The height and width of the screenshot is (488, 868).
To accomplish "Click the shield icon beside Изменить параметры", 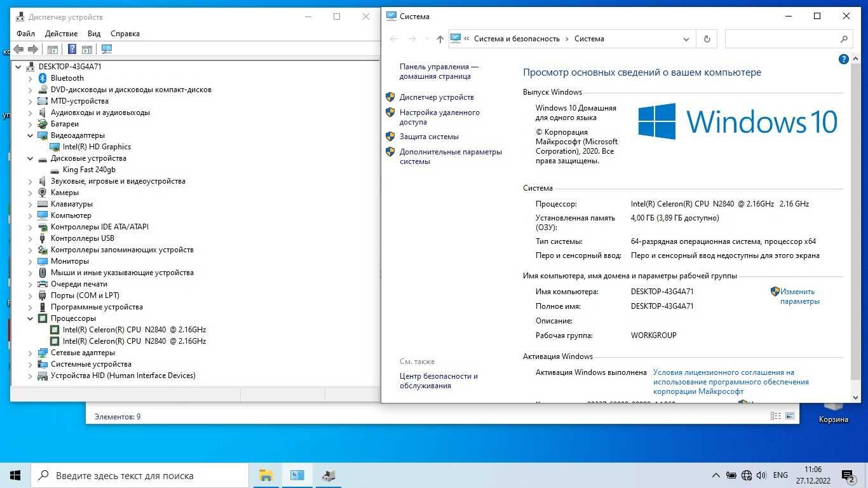I will click(775, 292).
